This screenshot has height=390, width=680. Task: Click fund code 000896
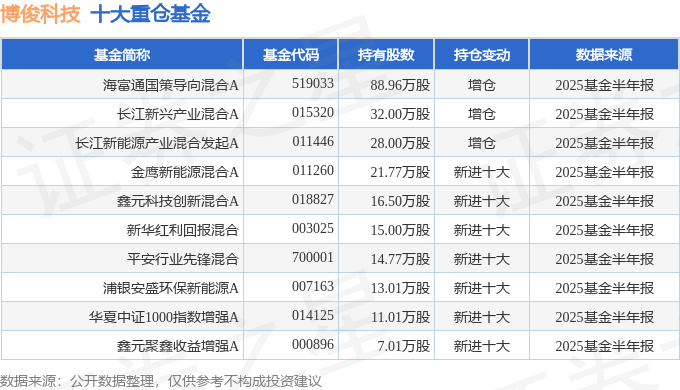coord(313,344)
